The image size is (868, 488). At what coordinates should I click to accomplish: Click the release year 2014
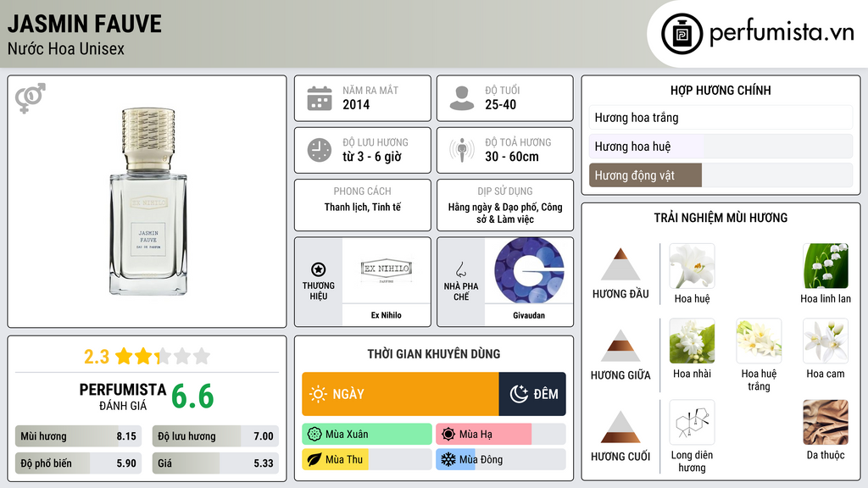356,104
